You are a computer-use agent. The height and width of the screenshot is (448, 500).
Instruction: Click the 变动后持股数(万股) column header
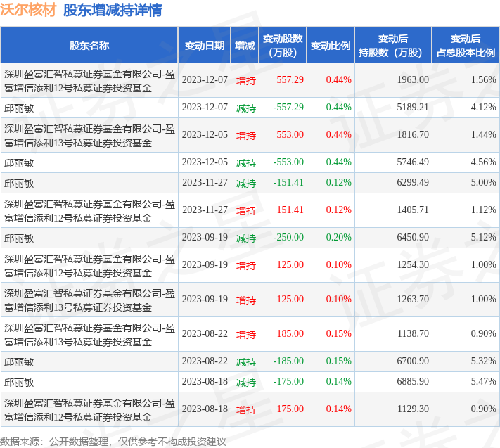click(393, 45)
